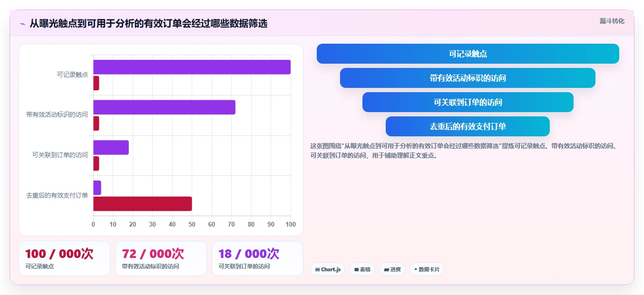The width and height of the screenshot is (644, 295).
Task: Click the x-axis tick value 50
Action: (x=192, y=224)
